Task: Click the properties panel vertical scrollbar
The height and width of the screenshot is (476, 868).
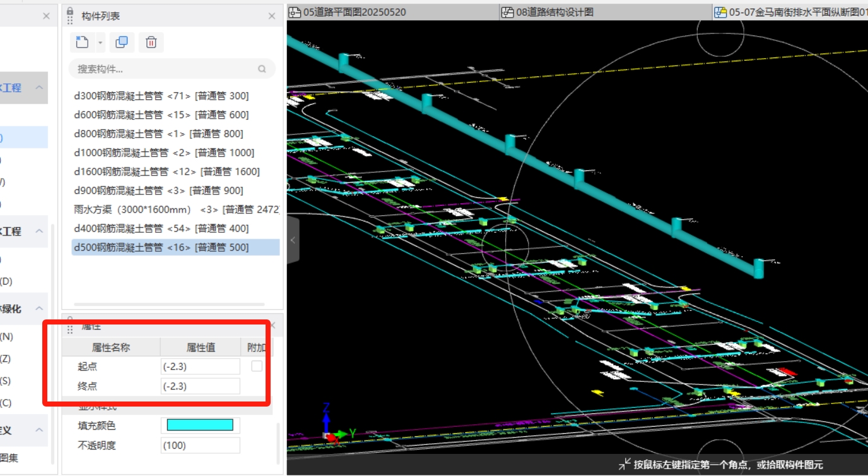Action: point(278,443)
